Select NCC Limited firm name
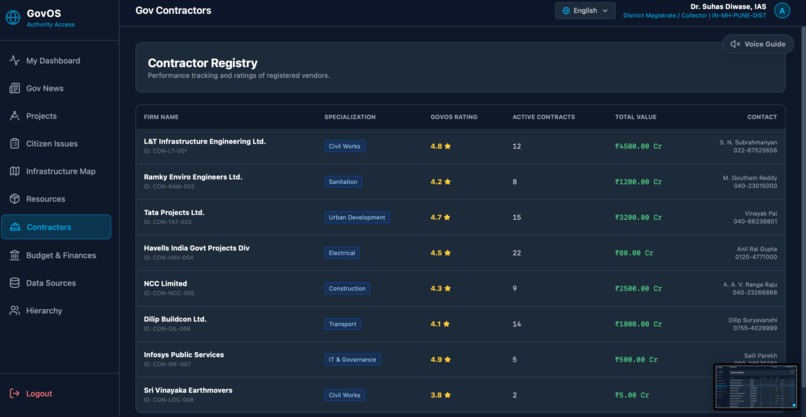 tap(166, 283)
